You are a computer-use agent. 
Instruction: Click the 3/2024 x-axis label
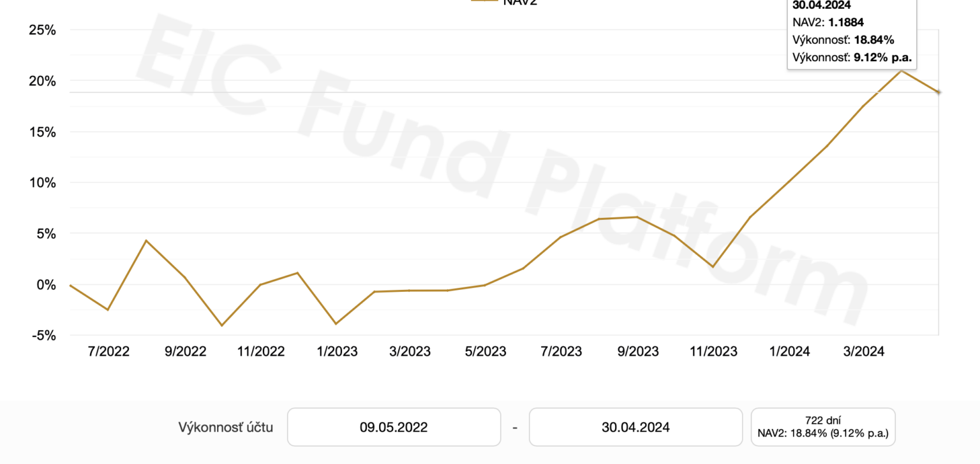click(863, 351)
